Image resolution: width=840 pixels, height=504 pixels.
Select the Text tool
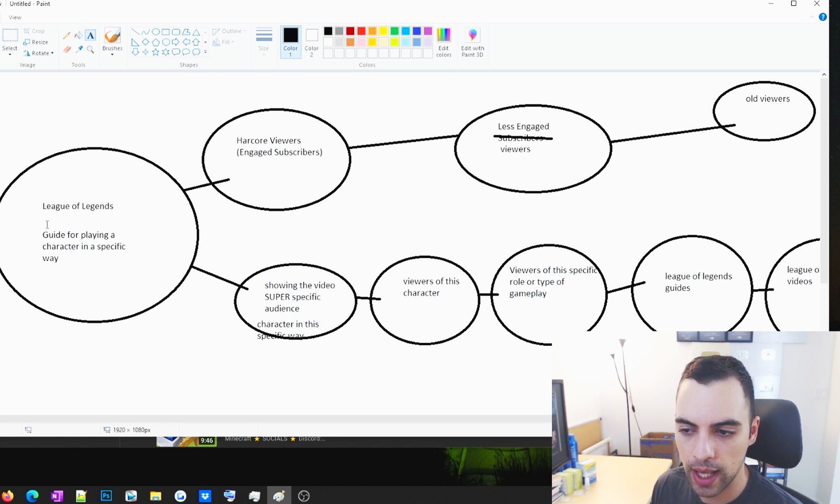point(91,35)
